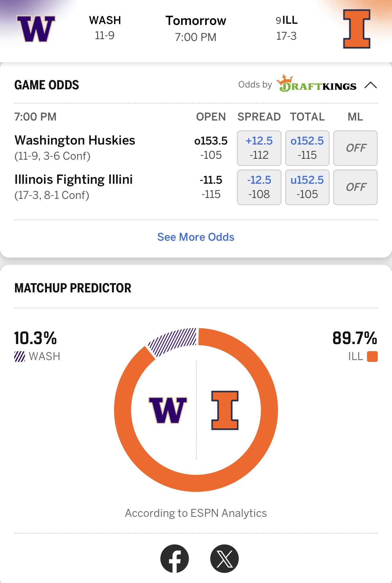Tap the orange ILL legend swatch

pyautogui.click(x=372, y=356)
